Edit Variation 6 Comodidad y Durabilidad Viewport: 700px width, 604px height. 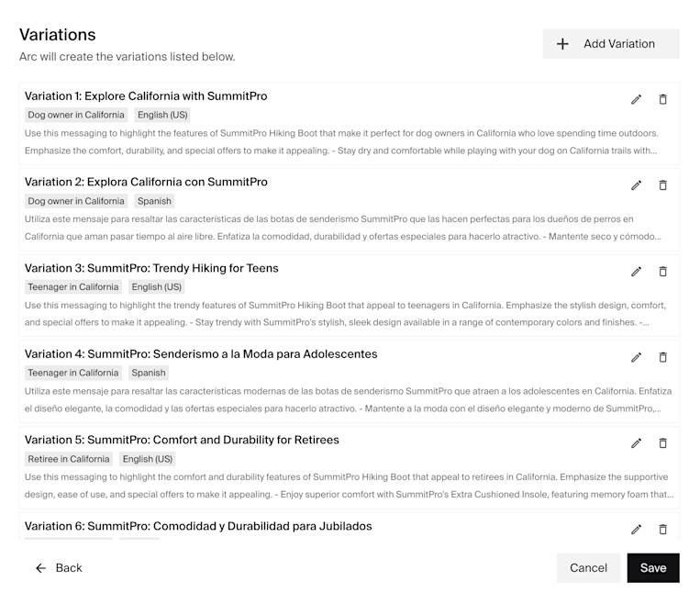coord(636,529)
